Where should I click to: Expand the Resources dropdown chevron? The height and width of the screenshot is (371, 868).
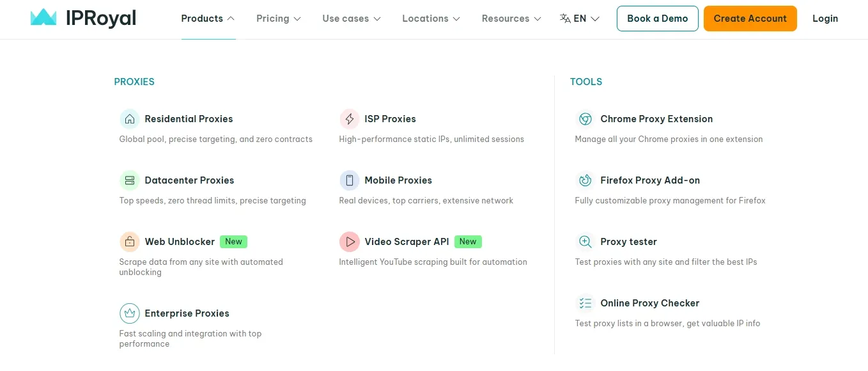(x=538, y=19)
